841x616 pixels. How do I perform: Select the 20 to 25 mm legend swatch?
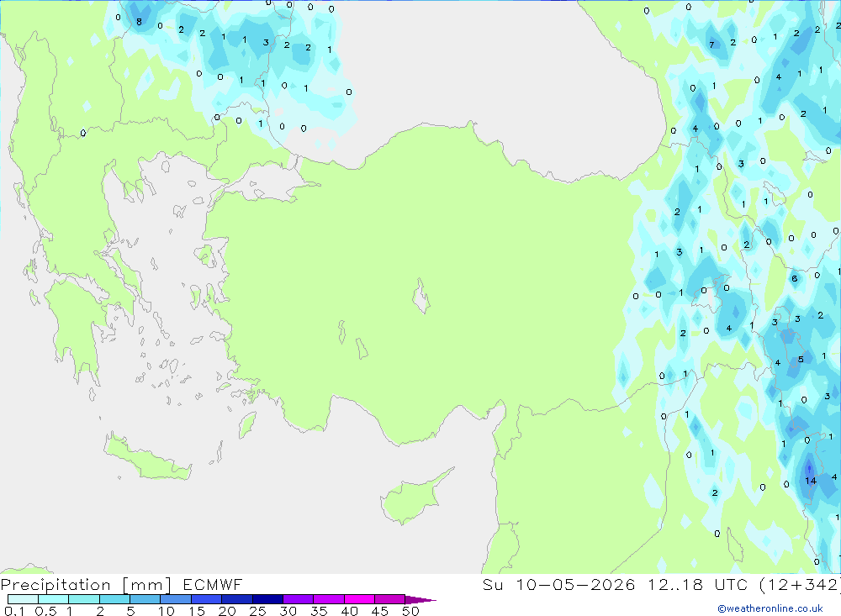click(x=237, y=599)
